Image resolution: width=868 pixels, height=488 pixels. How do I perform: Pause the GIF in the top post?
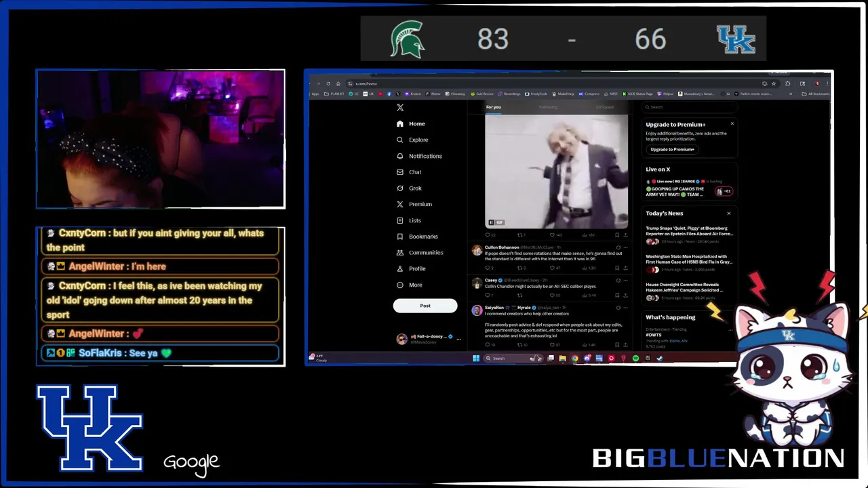tap(491, 222)
